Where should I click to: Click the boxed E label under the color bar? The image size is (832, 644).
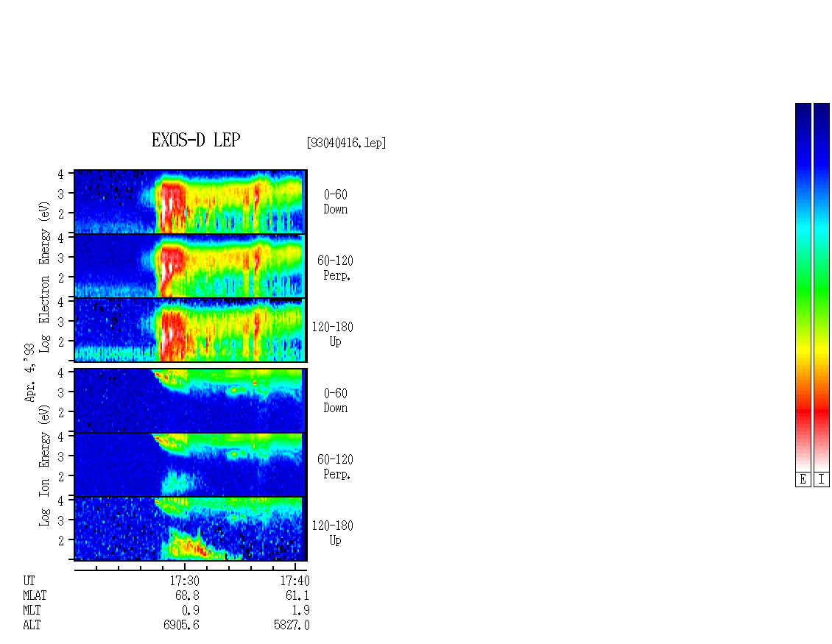pyautogui.click(x=803, y=479)
